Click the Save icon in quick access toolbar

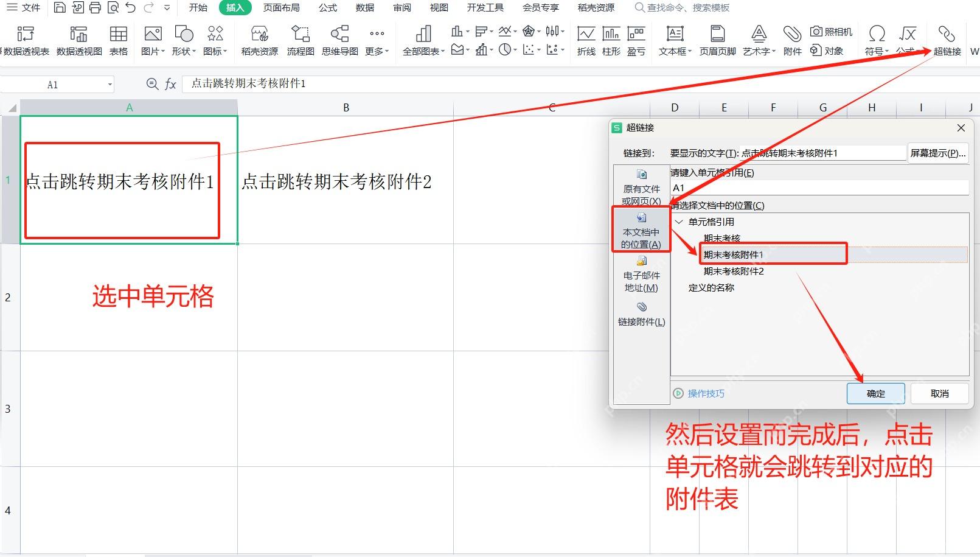point(59,8)
